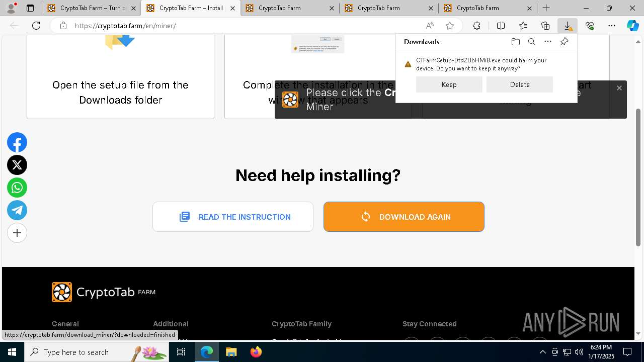Open a new browser tab

click(546, 8)
